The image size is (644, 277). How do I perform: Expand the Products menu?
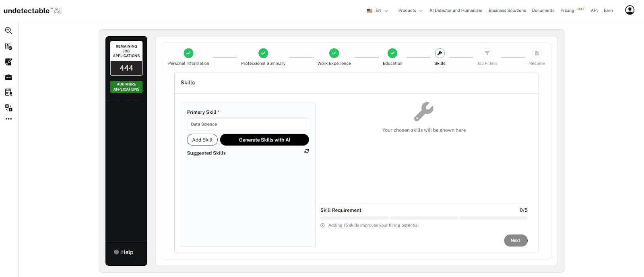[411, 10]
